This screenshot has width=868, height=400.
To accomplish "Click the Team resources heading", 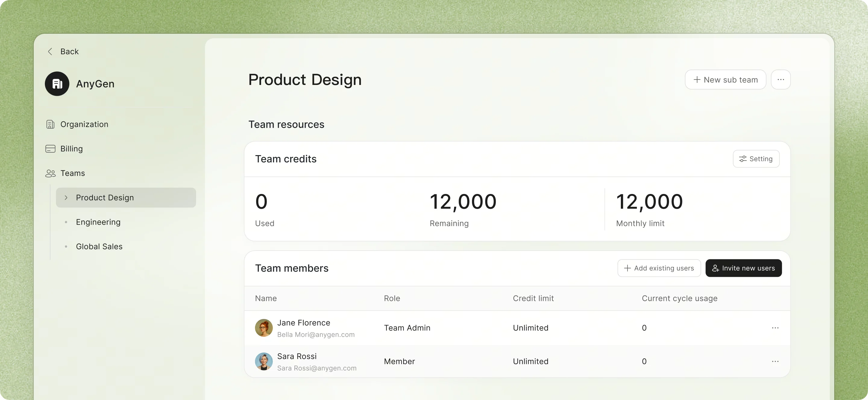I will tap(286, 125).
